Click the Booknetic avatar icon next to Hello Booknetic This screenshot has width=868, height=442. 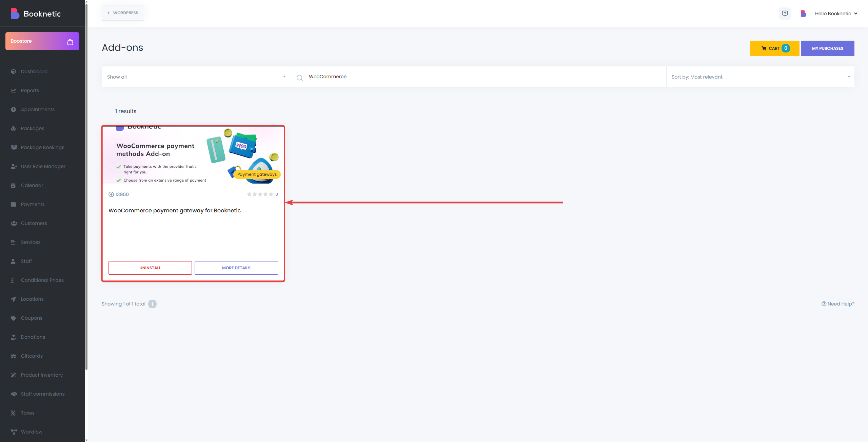(803, 14)
